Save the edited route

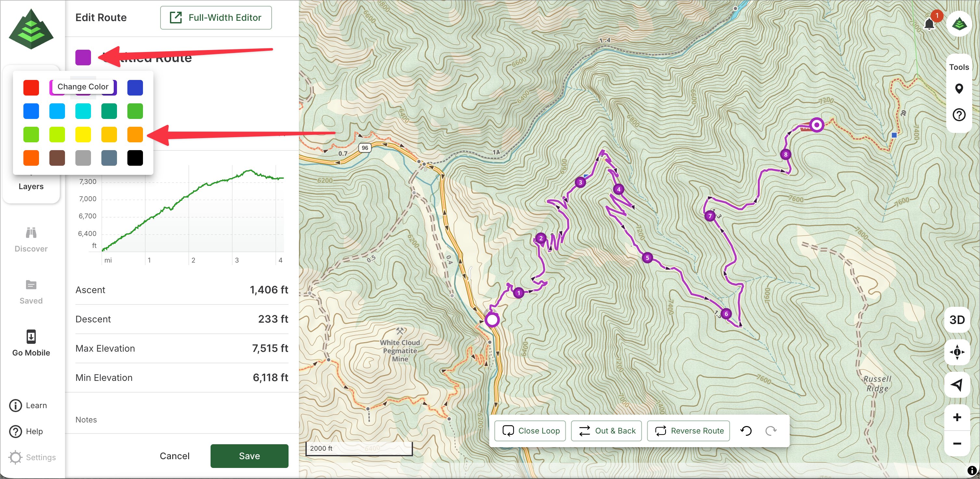(x=249, y=456)
